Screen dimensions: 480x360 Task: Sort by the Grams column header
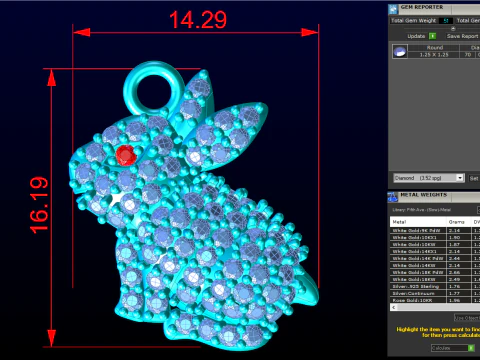pyautogui.click(x=458, y=222)
